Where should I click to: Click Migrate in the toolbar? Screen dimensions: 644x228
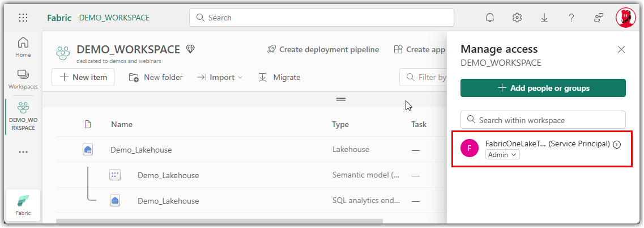click(x=279, y=77)
